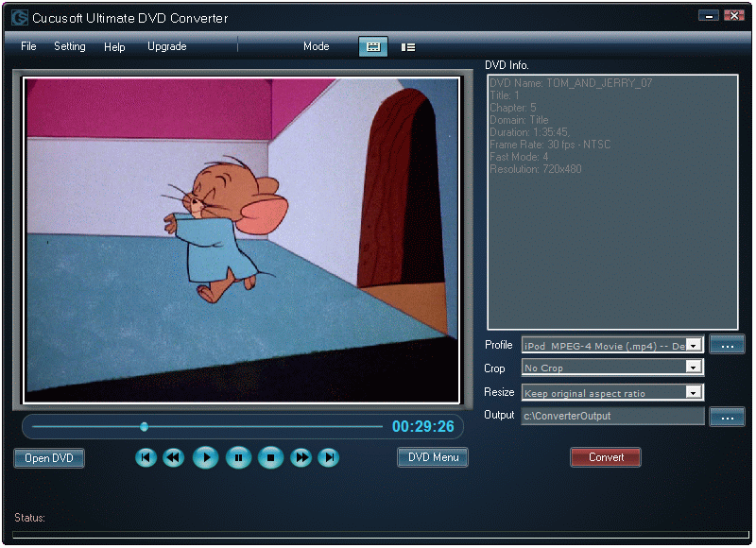Click the Output path field c:\ConverterOutput
The image size is (756, 548).
pyautogui.click(x=612, y=416)
